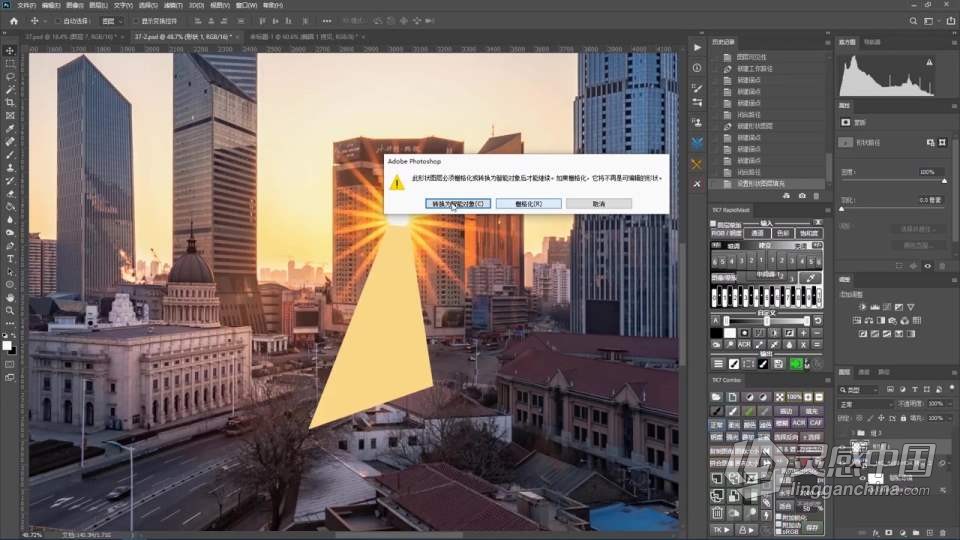The width and height of the screenshot is (960, 540).
Task: Toggle the sRGB checkbox in TK7 Combo
Action: pyautogui.click(x=779, y=532)
